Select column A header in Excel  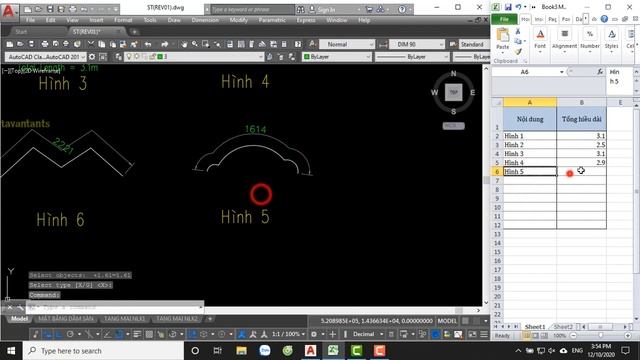(x=530, y=102)
